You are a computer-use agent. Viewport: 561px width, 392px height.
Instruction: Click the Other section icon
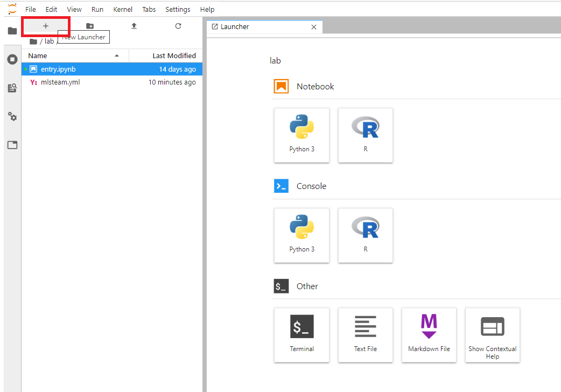pos(281,286)
